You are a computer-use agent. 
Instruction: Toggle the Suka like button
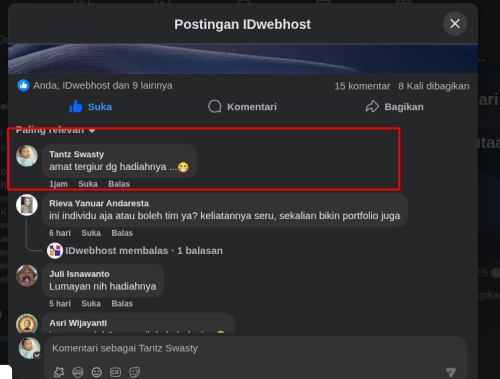pos(90,107)
